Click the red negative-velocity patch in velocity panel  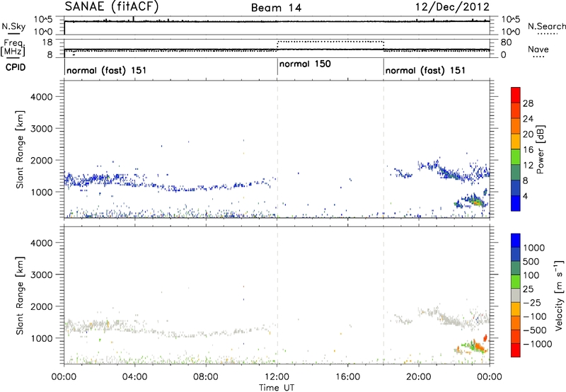click(x=485, y=338)
